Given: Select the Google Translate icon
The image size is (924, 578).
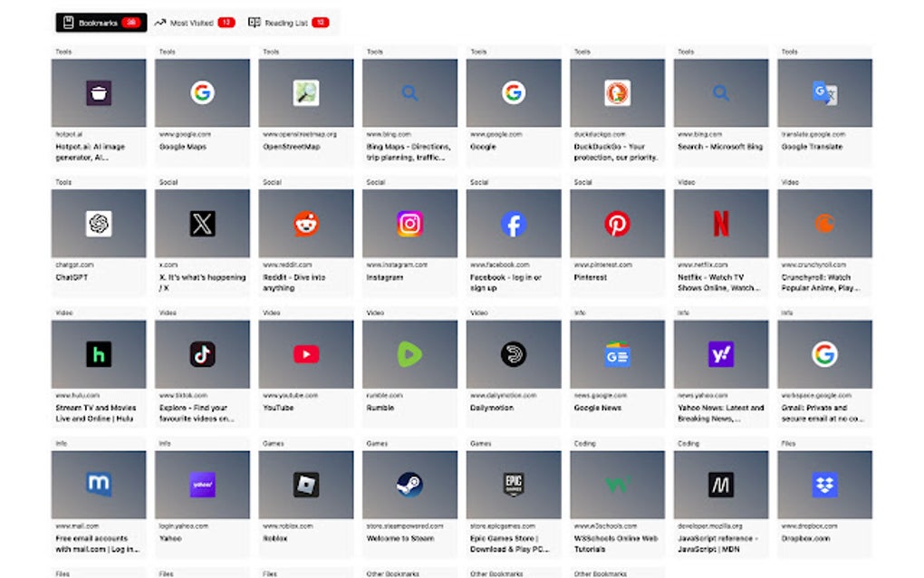Looking at the screenshot, I should pos(823,92).
